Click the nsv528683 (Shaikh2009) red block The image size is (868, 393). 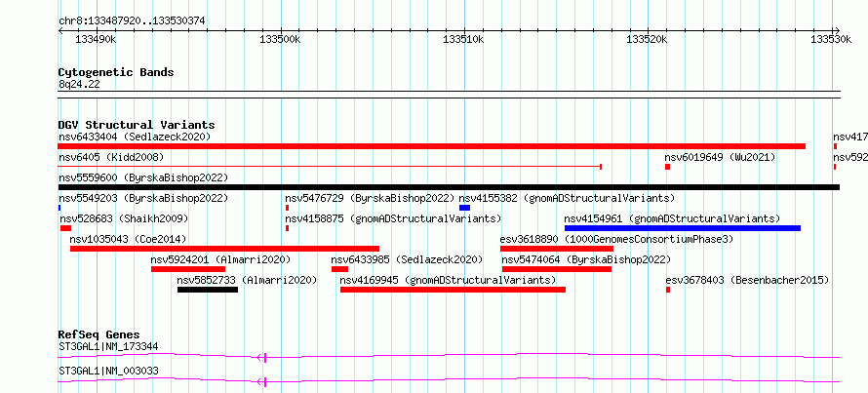click(66, 228)
